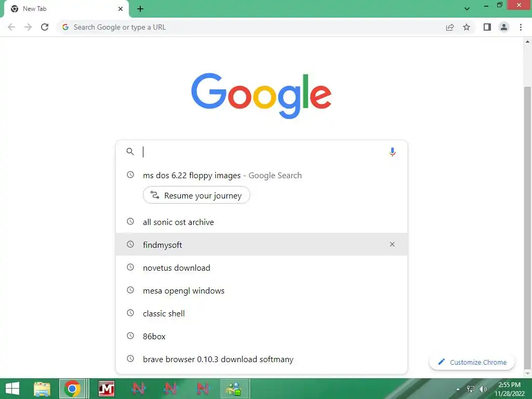Click the Customize Chrome button
Image resolution: width=532 pixels, height=399 pixels.
tap(472, 362)
